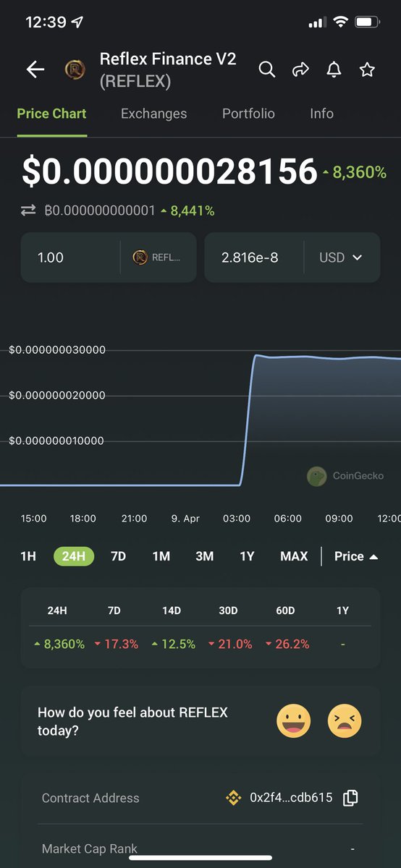Open the search magnifier icon
Viewport: 401px width, 868px height.
[267, 69]
